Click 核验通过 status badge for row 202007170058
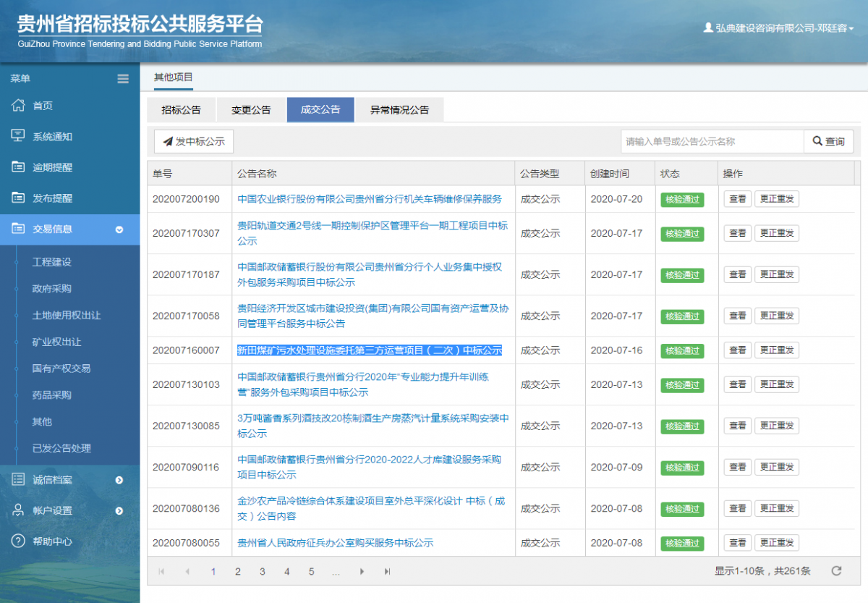This screenshot has height=603, width=868. [682, 316]
